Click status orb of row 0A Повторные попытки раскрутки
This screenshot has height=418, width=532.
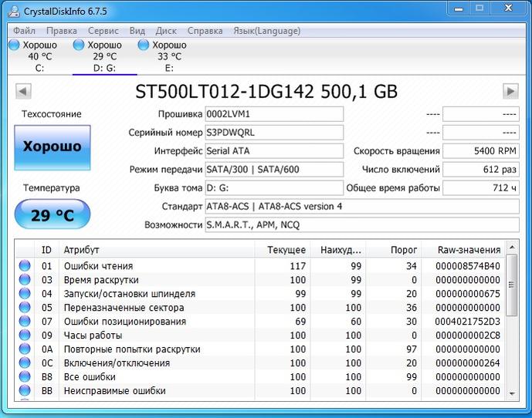tap(25, 349)
